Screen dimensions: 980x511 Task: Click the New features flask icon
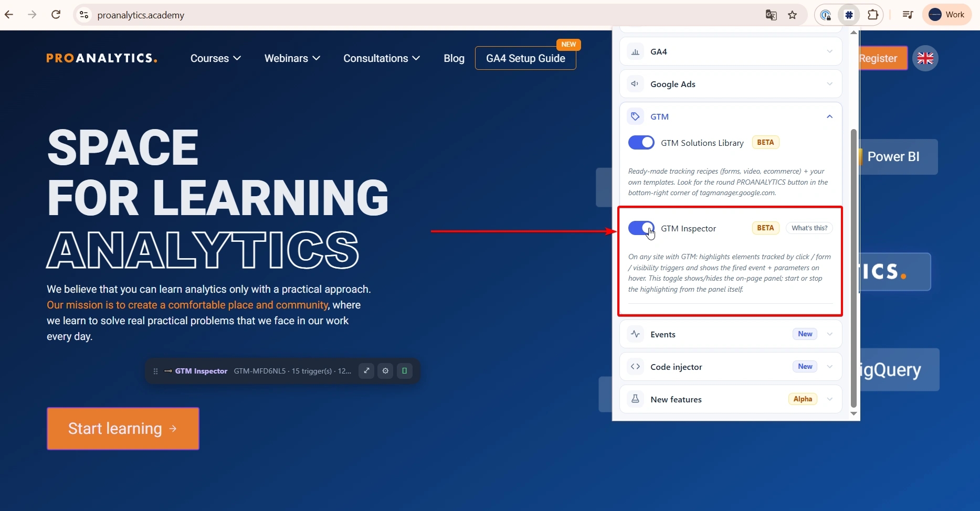[635, 399]
